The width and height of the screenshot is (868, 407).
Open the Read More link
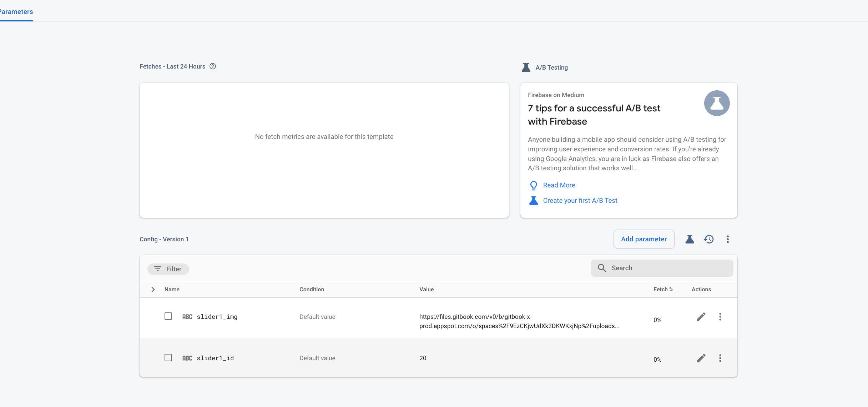coord(559,185)
